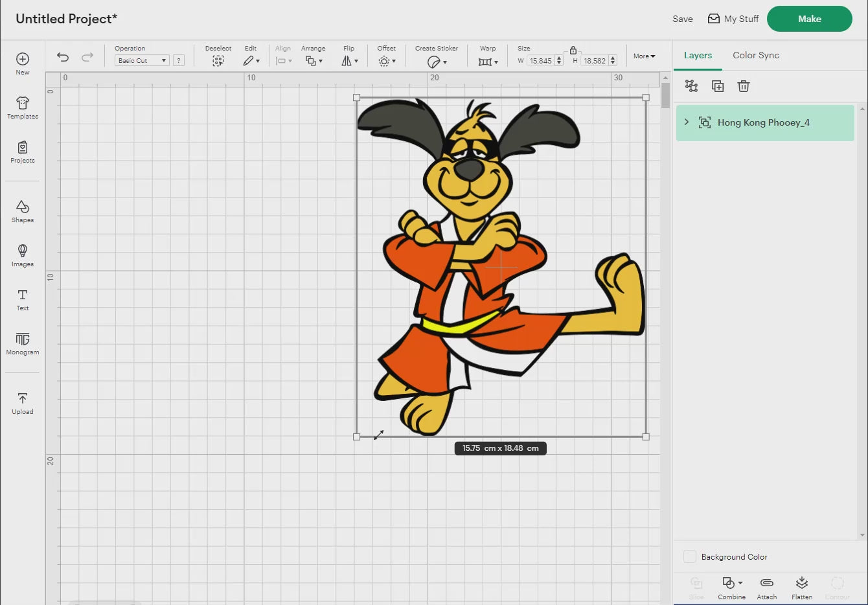
Task: Click the New project icon
Action: pos(23,60)
